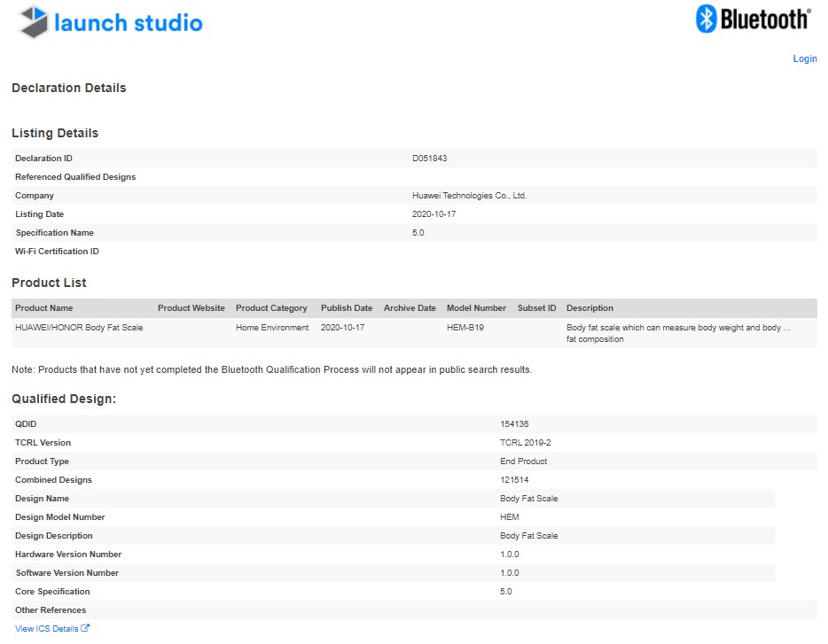
Task: Click the Combined Designs value 121514
Action: [514, 480]
